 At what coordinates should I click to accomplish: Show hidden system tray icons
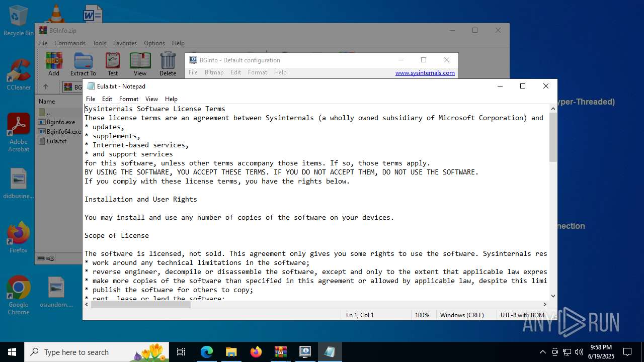[x=542, y=352]
